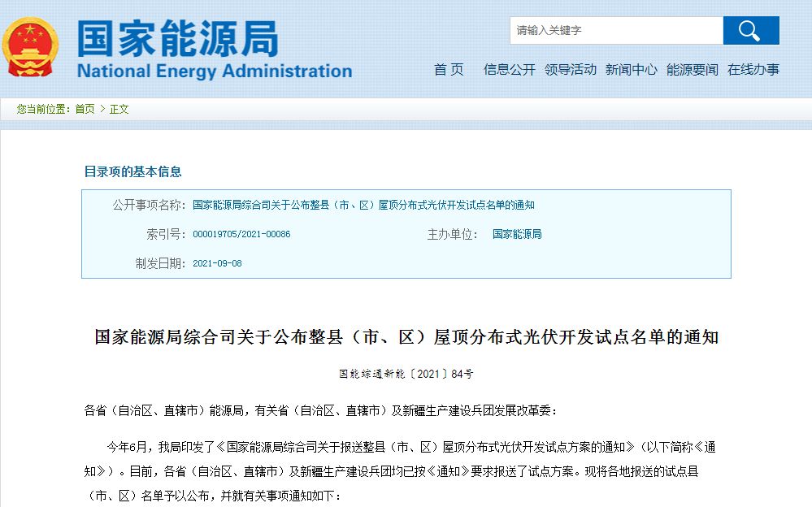Click the magnifier search button
The image size is (812, 507).
pos(750,31)
